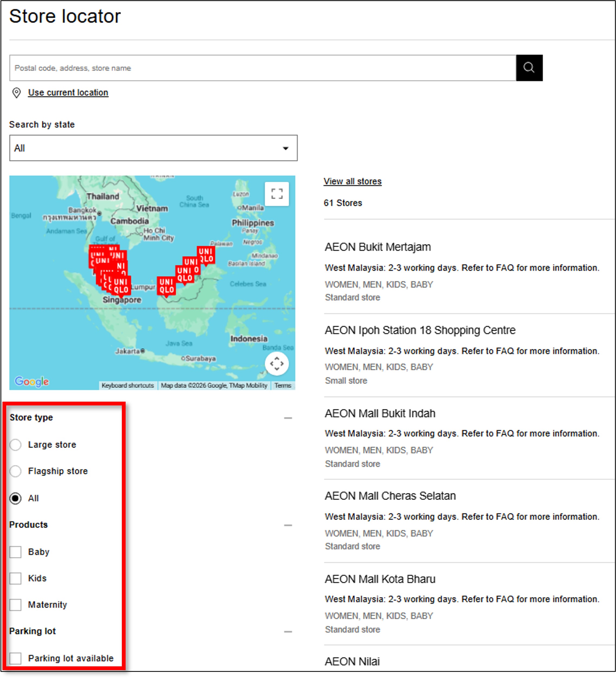Open the AEON Mall Kota Bharu store

(380, 579)
